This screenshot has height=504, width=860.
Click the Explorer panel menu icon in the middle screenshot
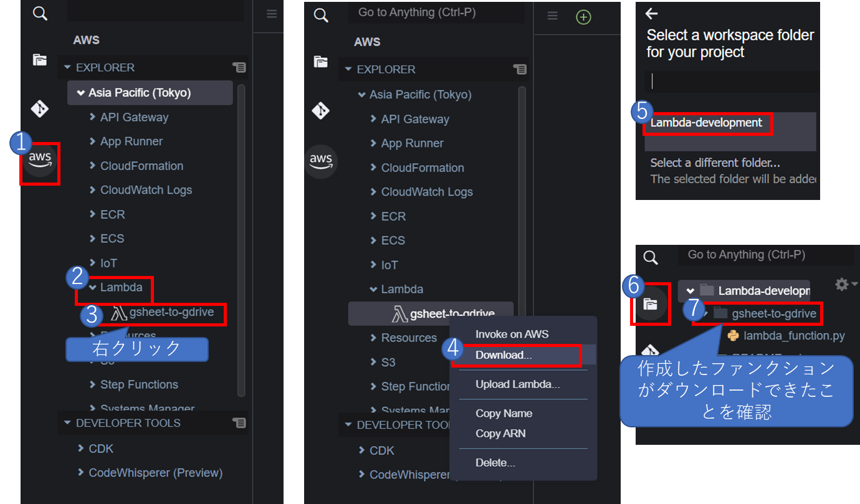point(520,69)
